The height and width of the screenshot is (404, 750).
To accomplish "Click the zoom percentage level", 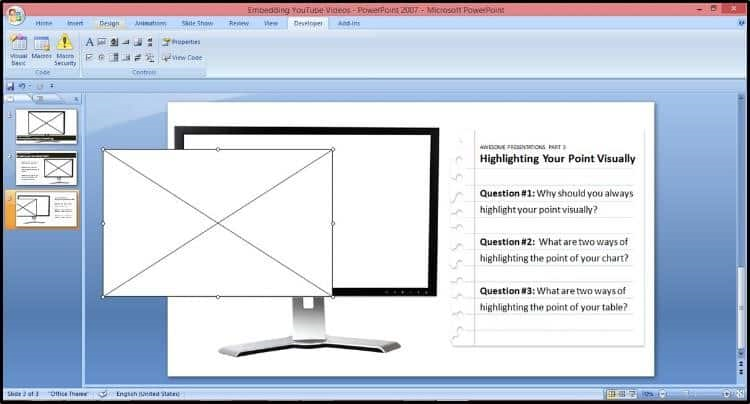I will point(648,394).
